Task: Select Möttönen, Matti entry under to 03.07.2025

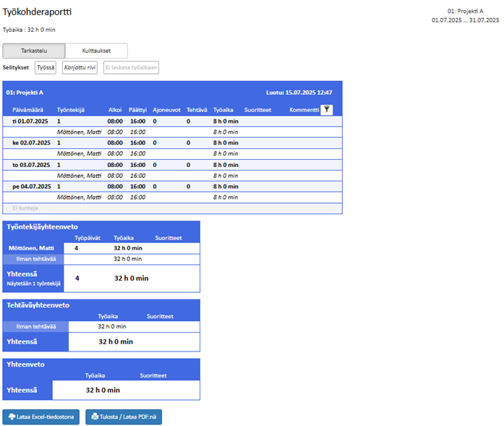Action: [x=80, y=175]
